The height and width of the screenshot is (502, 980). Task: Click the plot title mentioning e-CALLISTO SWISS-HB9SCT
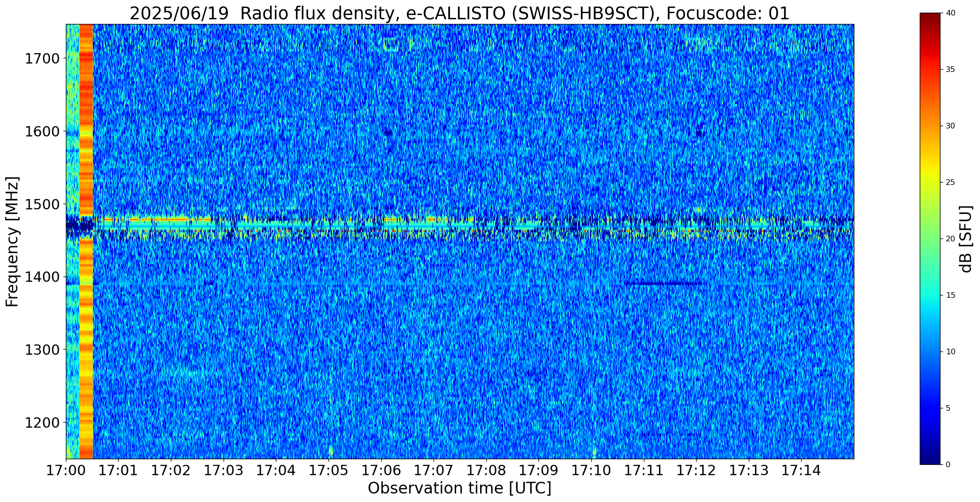[x=459, y=13]
